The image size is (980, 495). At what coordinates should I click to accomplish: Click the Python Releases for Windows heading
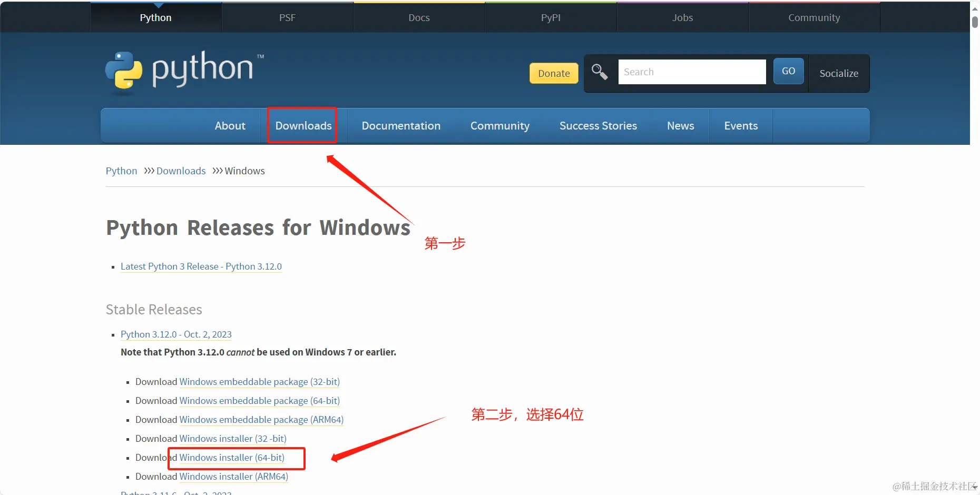(x=258, y=228)
